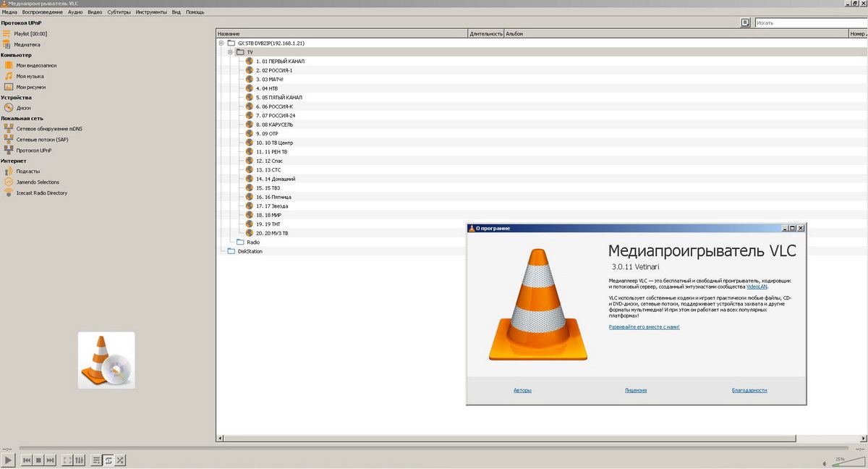Click the cone icon of 02 РОССИЯ-1
Image resolution: width=868 pixels, height=469 pixels.
pos(250,70)
